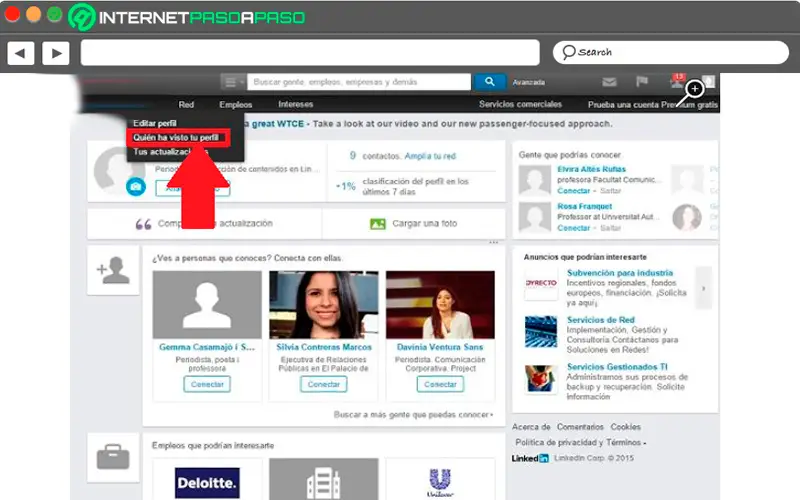Open the messages envelope icon

click(609, 82)
